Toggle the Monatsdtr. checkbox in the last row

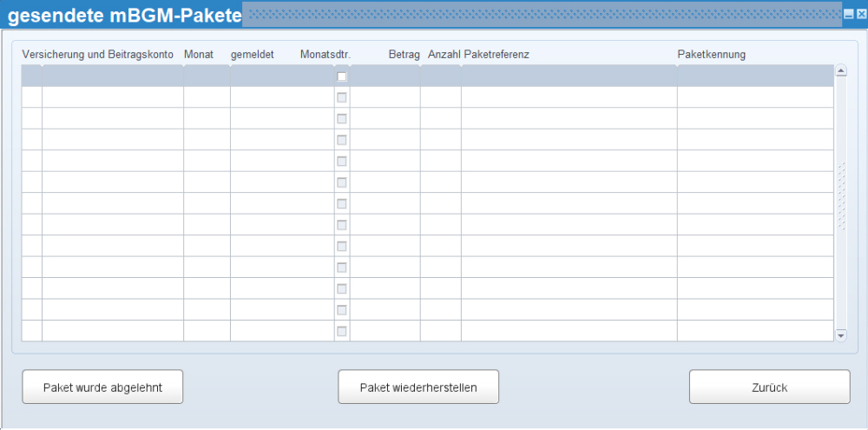(342, 331)
